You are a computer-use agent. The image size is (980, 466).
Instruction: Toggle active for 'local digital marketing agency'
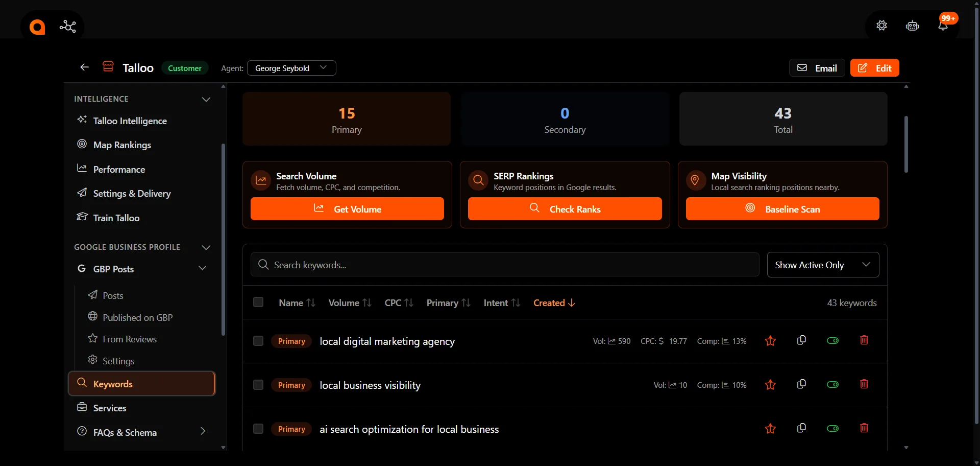click(832, 341)
